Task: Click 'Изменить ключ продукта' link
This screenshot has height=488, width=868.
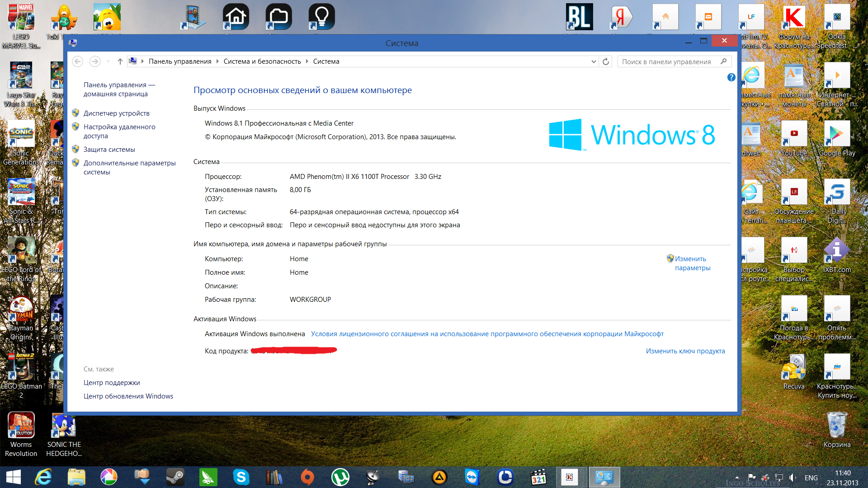Action: pos(685,351)
